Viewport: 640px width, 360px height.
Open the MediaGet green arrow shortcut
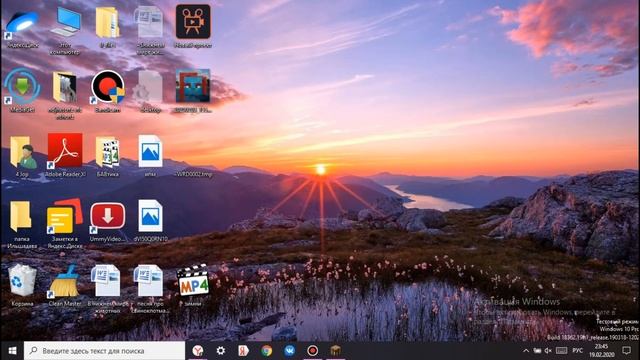[22, 87]
